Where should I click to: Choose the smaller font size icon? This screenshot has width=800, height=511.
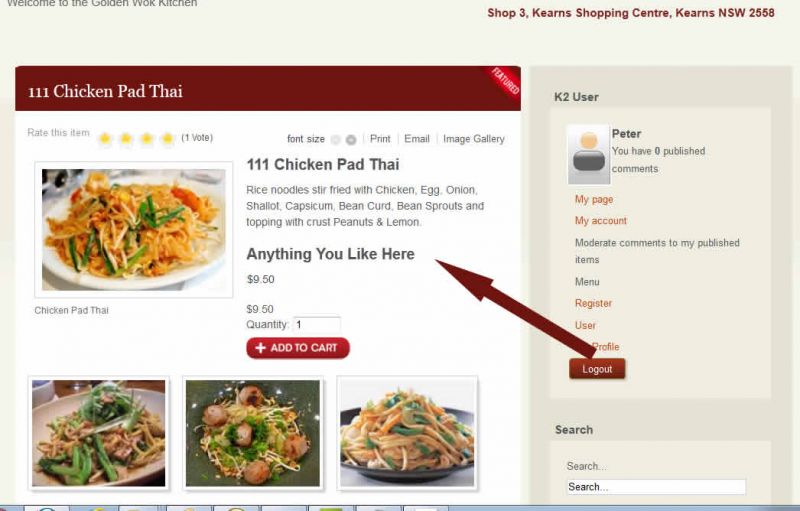click(x=335, y=139)
